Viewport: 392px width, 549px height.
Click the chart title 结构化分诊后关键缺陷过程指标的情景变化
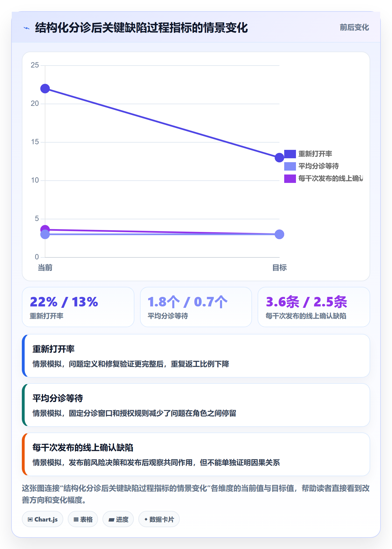click(141, 28)
